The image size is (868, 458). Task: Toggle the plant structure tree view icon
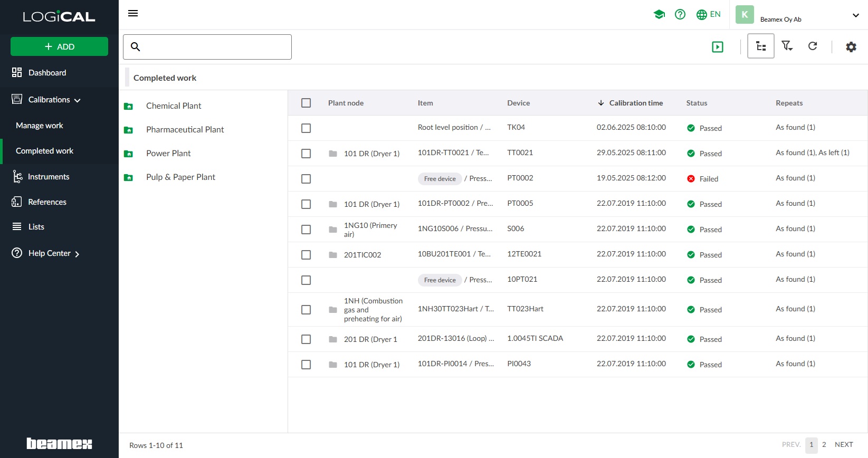[761, 46]
